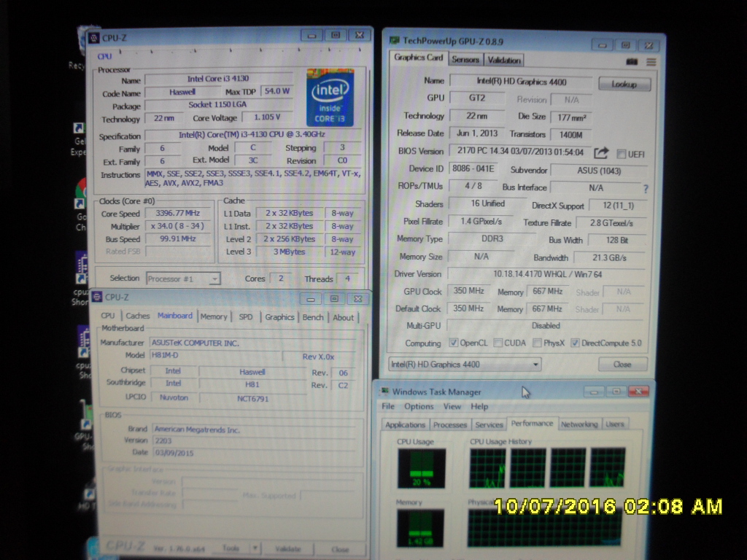This screenshot has width=747, height=560.
Task: Click the Subvendor field ASUS (1043)
Action: coord(599,171)
